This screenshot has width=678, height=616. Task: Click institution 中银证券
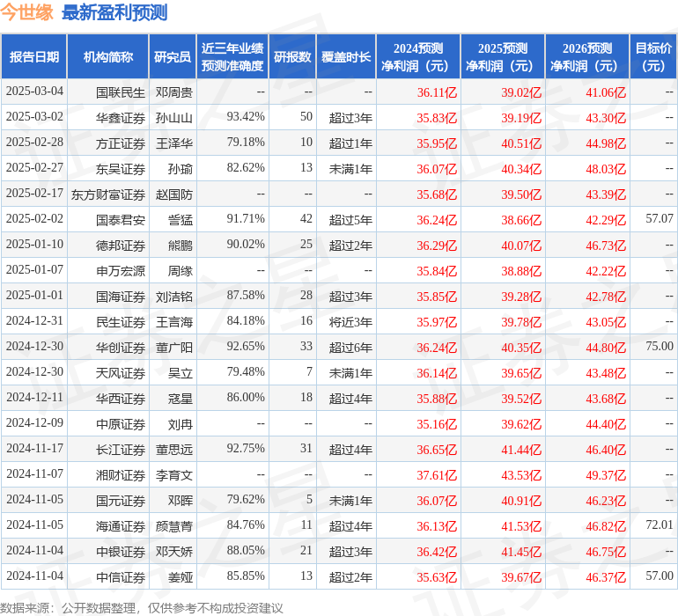[121, 552]
